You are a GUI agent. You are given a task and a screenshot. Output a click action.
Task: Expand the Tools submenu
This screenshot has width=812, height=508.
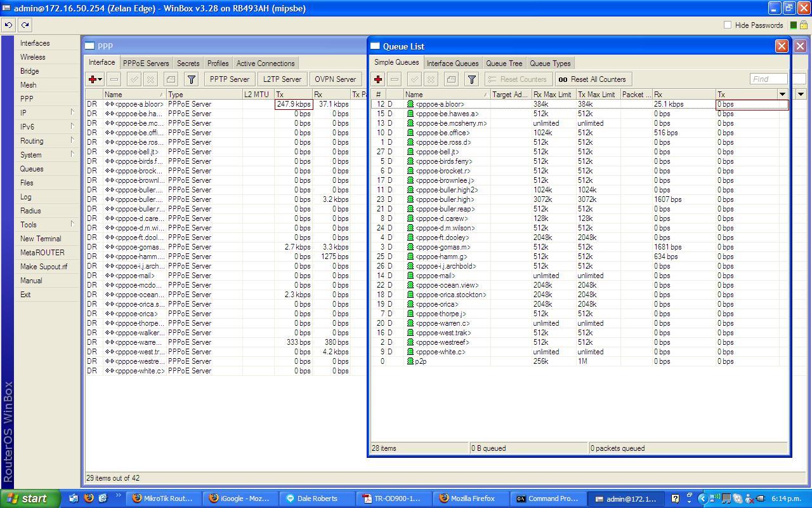coord(72,224)
